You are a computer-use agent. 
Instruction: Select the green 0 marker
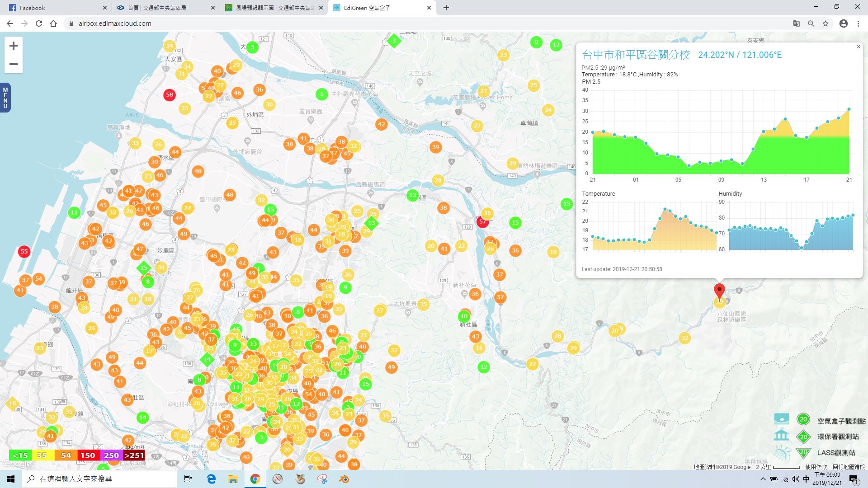pos(536,42)
